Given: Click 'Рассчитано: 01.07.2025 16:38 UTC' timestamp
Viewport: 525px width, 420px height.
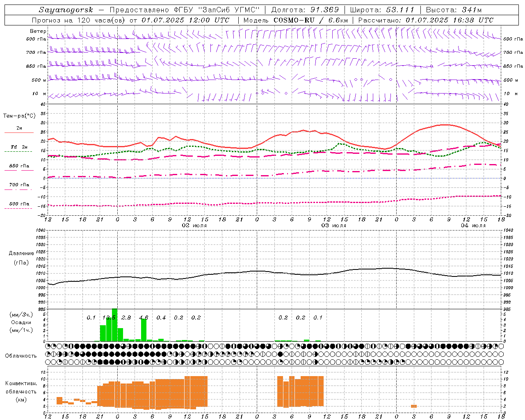Looking at the screenshot, I should point(426,20).
